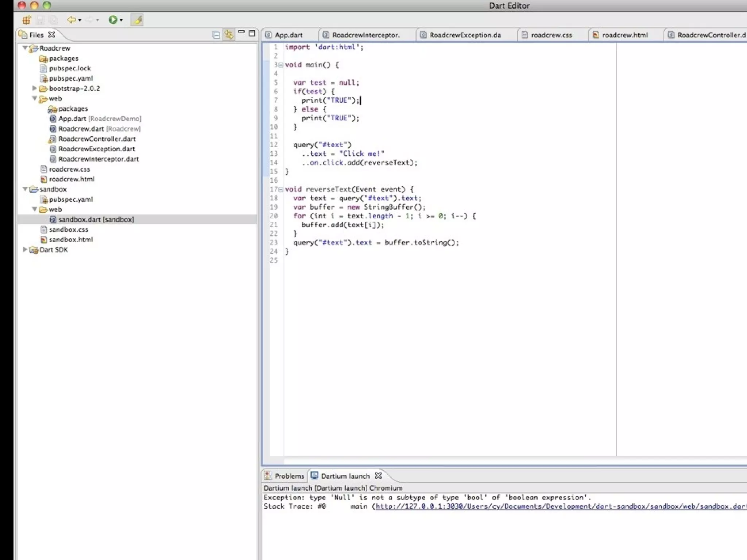747x560 pixels.
Task: Expand the Dart SDK tree node
Action: (x=25, y=249)
